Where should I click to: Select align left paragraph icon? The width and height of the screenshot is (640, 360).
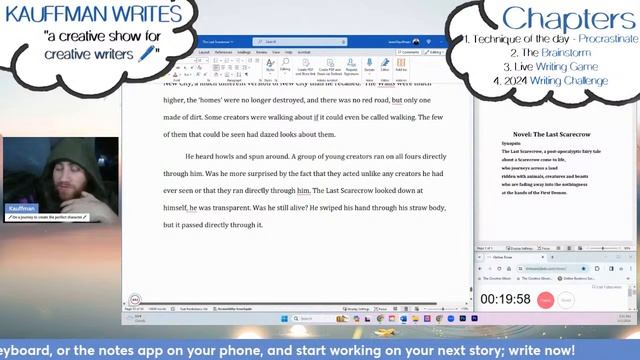tap(216, 67)
